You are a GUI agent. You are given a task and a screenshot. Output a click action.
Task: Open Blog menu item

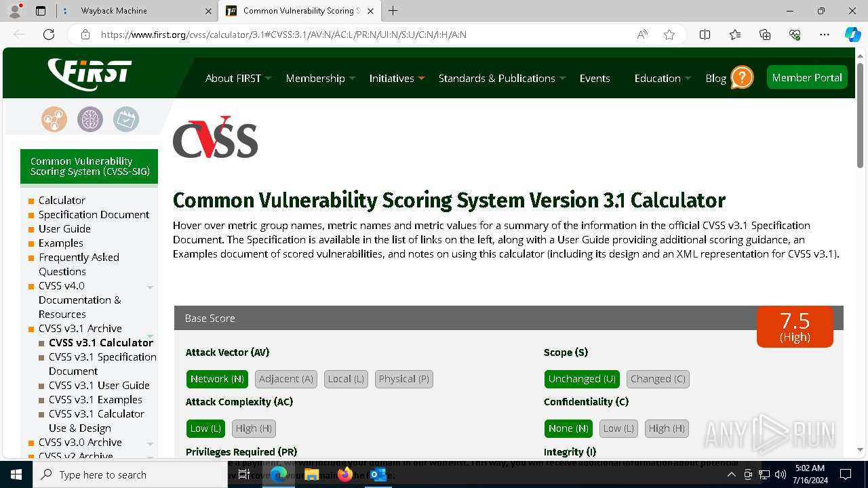[x=715, y=78]
